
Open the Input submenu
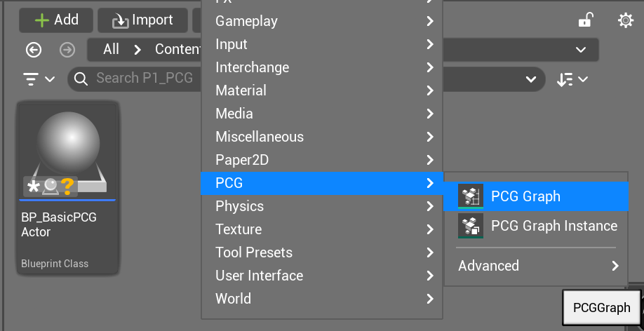tap(321, 44)
